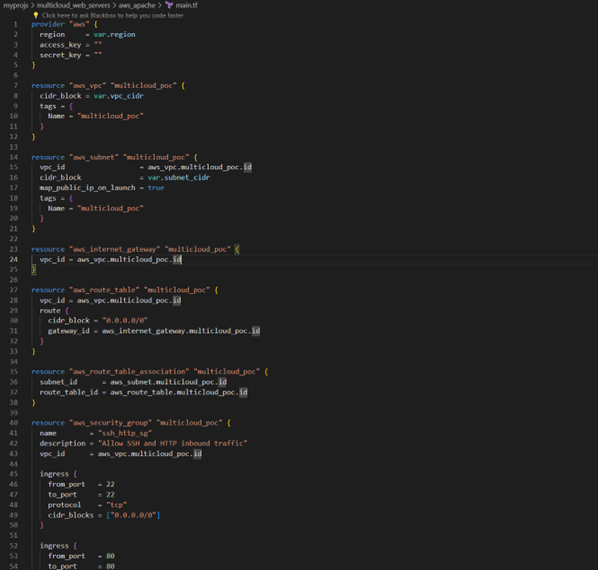
Task: Click line number 24 in the gutter
Action: 13,259
